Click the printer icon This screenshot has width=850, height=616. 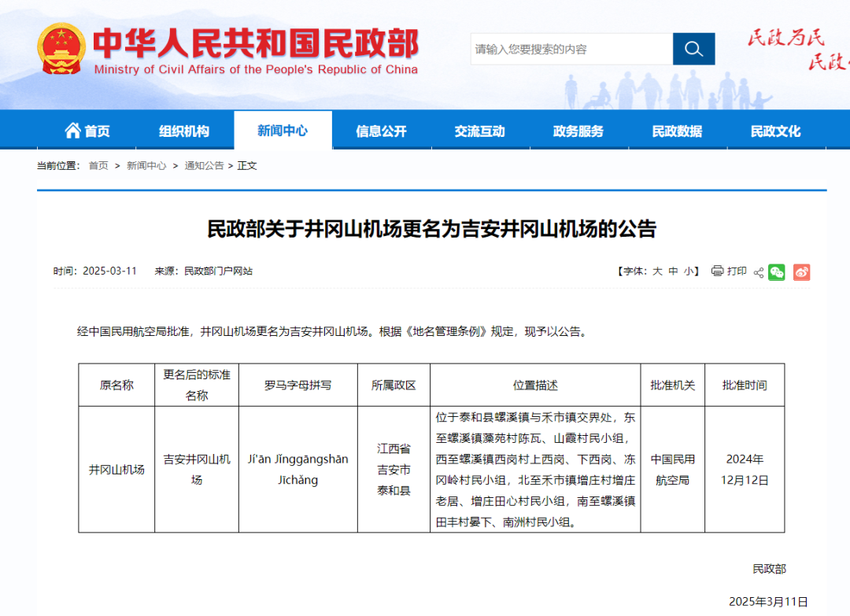coord(717,271)
